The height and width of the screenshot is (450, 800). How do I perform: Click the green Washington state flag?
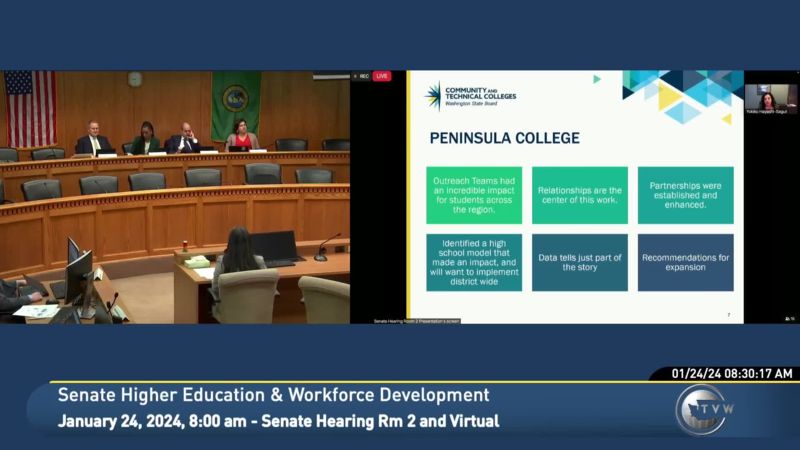click(x=236, y=106)
